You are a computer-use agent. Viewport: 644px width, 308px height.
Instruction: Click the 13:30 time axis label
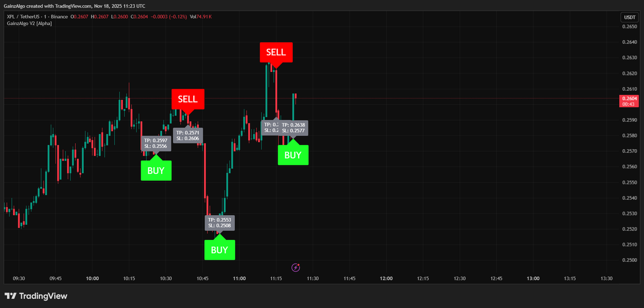(606, 278)
